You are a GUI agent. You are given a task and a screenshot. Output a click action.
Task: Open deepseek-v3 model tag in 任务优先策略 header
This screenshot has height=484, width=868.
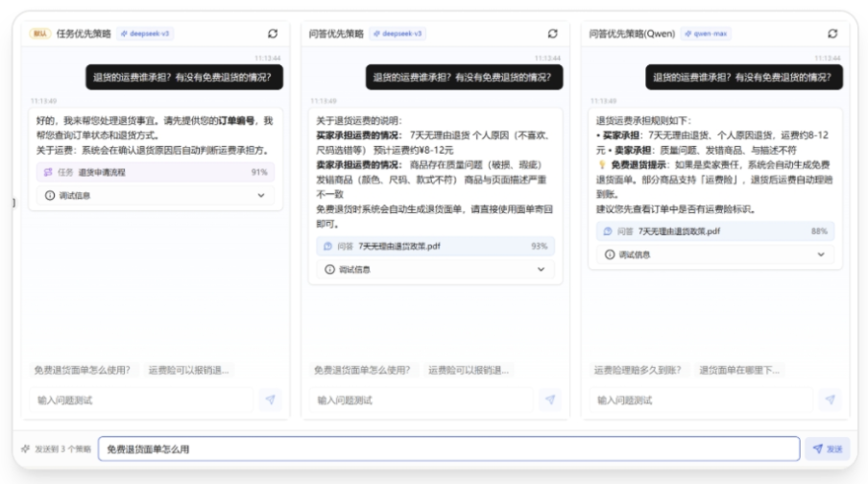145,34
